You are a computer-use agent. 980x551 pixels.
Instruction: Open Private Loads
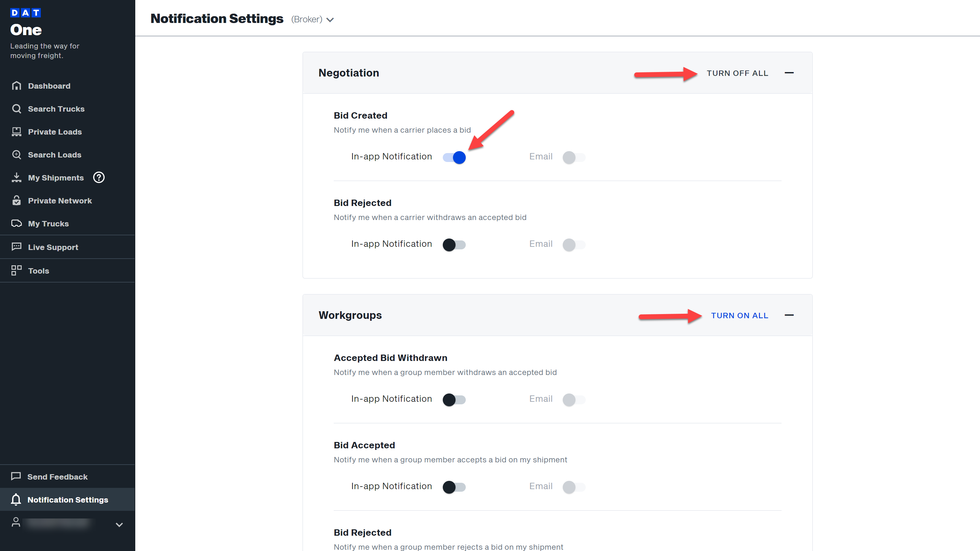click(x=55, y=132)
